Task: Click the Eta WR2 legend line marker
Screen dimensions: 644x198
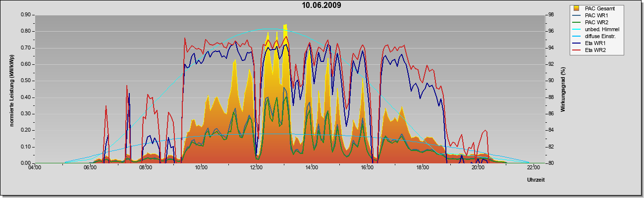Action: [x=576, y=50]
